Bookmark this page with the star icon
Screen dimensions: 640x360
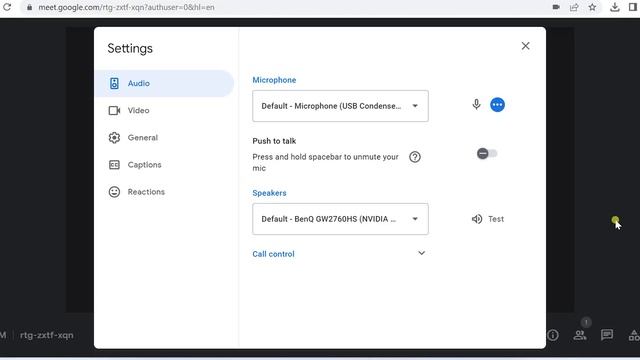[x=592, y=7]
